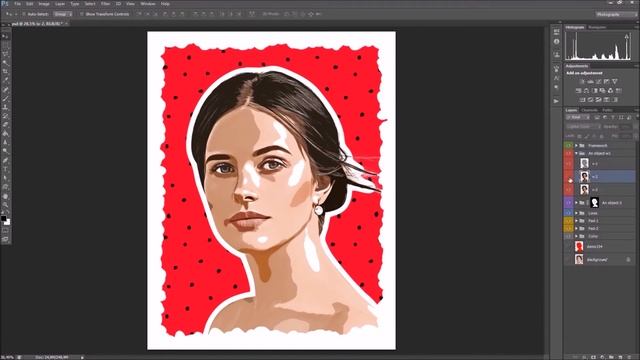Enable the Auto-Select checkbox

(24, 14)
